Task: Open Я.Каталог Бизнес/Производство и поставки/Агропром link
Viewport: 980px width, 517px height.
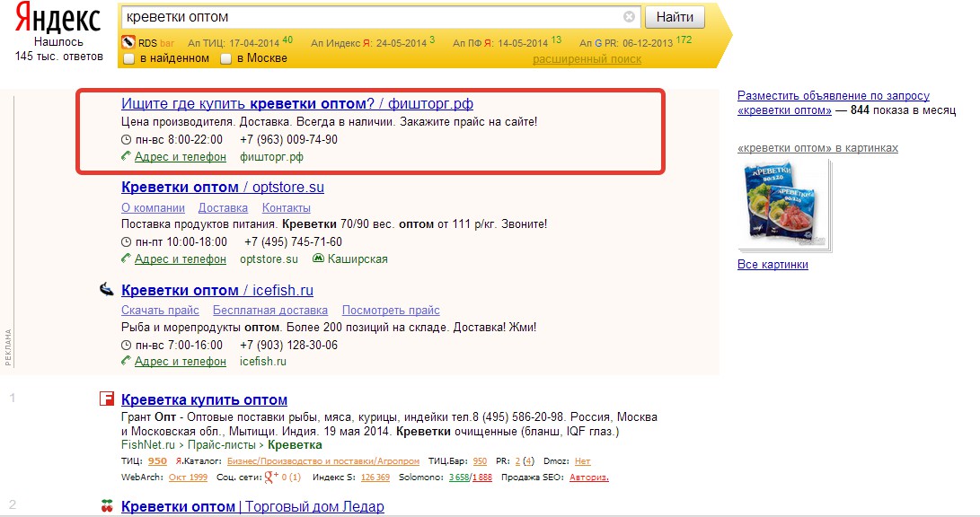Action: click(323, 460)
